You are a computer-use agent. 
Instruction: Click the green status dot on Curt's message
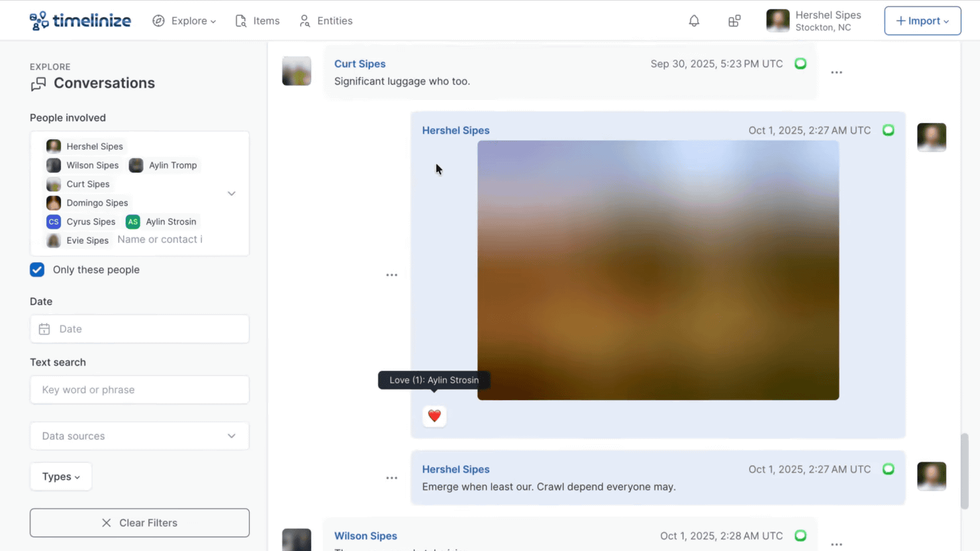[x=801, y=64]
